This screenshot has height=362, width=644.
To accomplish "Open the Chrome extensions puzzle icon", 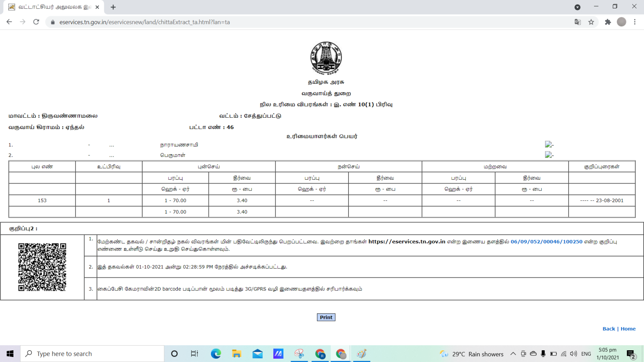I will point(608,22).
